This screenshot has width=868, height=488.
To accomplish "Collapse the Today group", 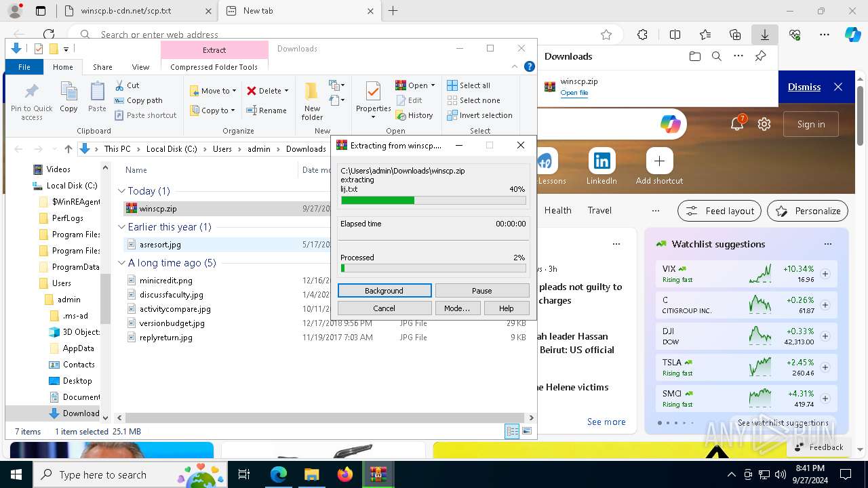I will click(122, 191).
